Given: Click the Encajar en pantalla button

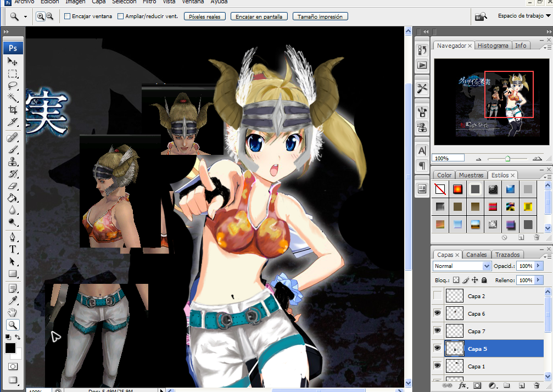Looking at the screenshot, I should 259,16.
